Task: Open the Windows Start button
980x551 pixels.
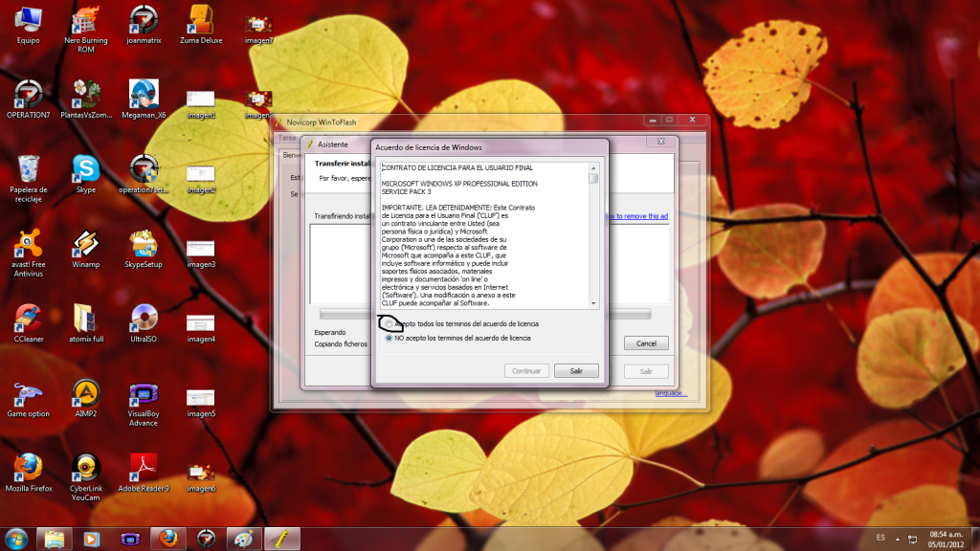Action: [x=16, y=539]
